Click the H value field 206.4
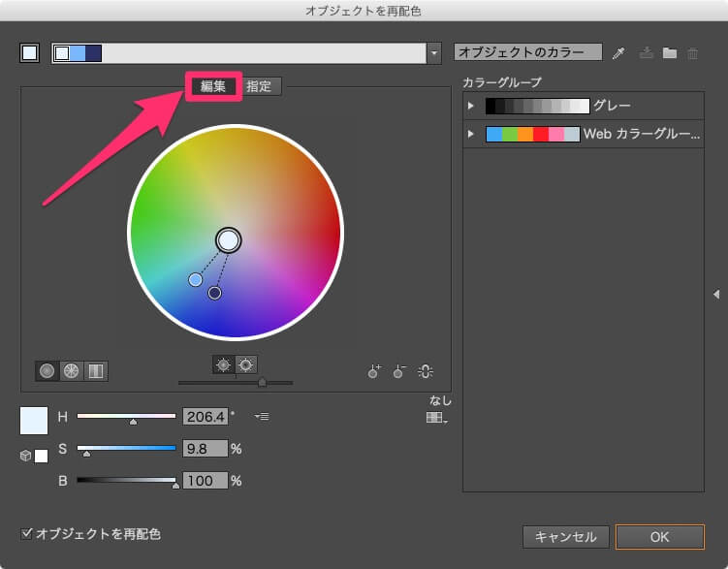The height and width of the screenshot is (569, 728). [x=206, y=417]
